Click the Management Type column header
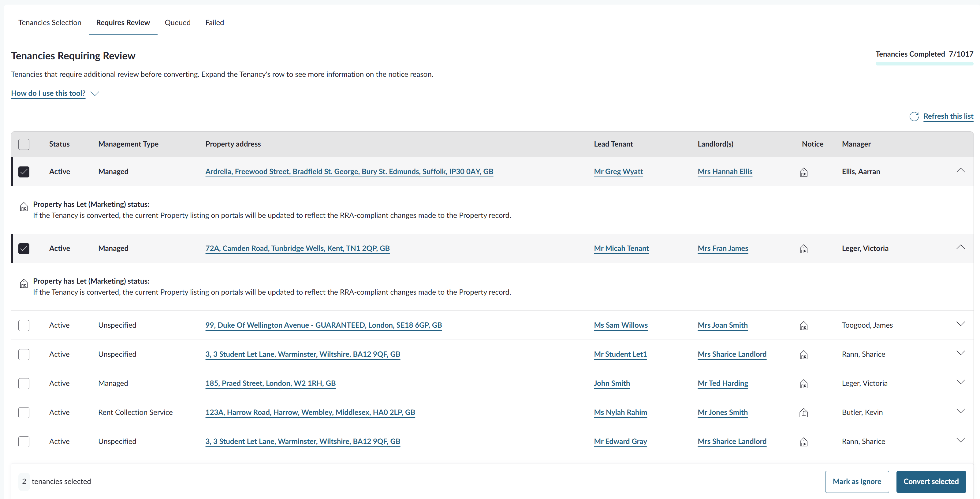 (128, 144)
